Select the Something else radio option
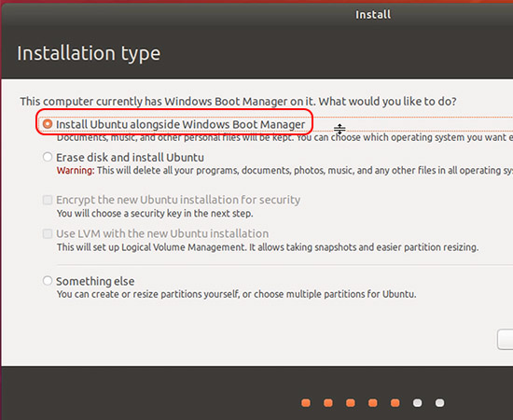The width and height of the screenshot is (513, 420). (48, 281)
